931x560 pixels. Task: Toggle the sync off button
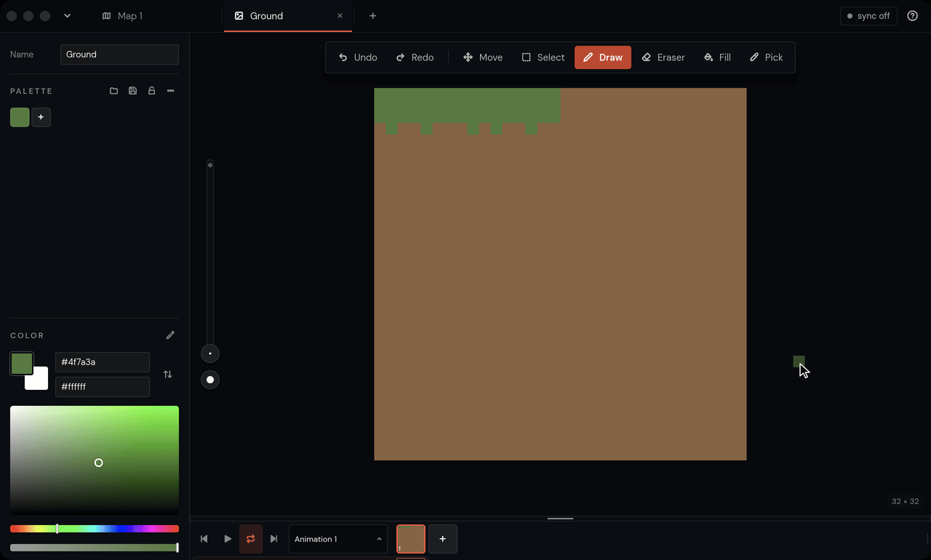868,16
